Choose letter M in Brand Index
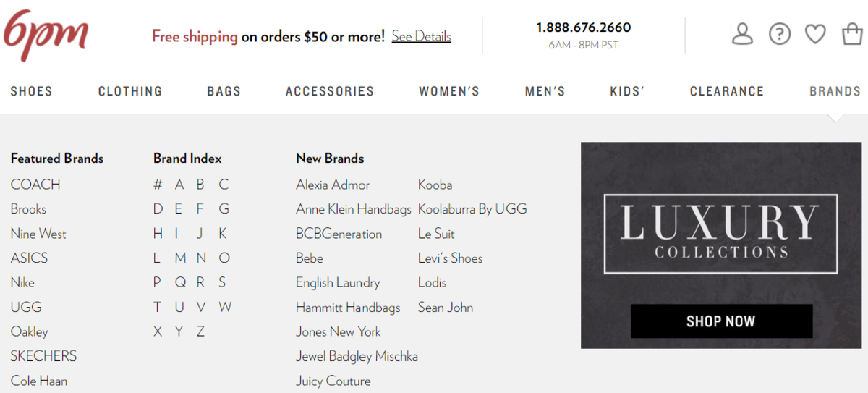 point(180,258)
